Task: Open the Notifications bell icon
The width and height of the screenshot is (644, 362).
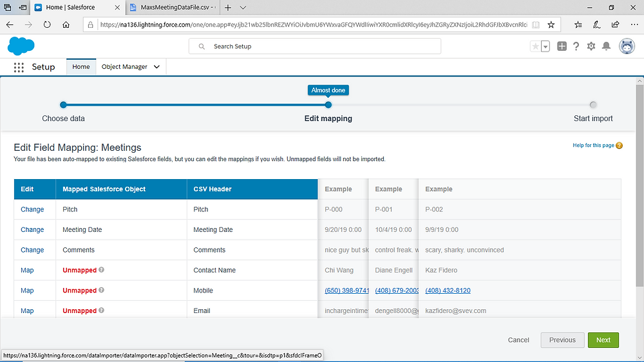Action: point(606,46)
